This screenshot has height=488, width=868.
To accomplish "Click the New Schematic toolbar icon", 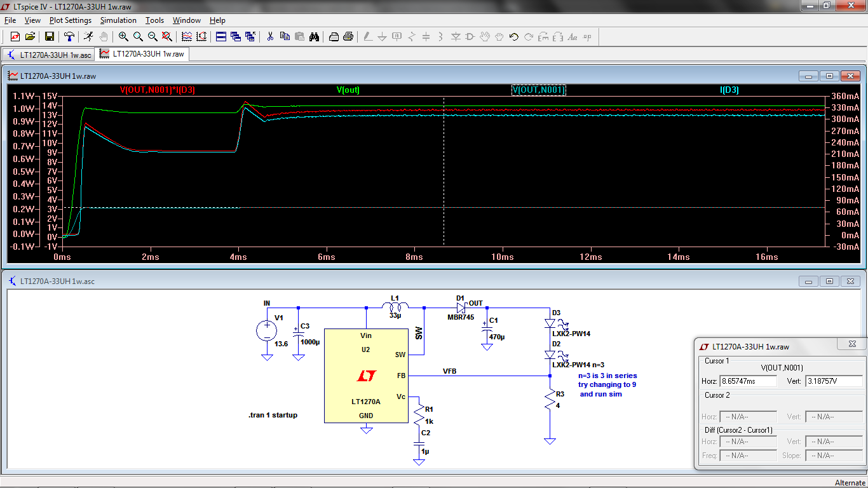I will pos(15,37).
